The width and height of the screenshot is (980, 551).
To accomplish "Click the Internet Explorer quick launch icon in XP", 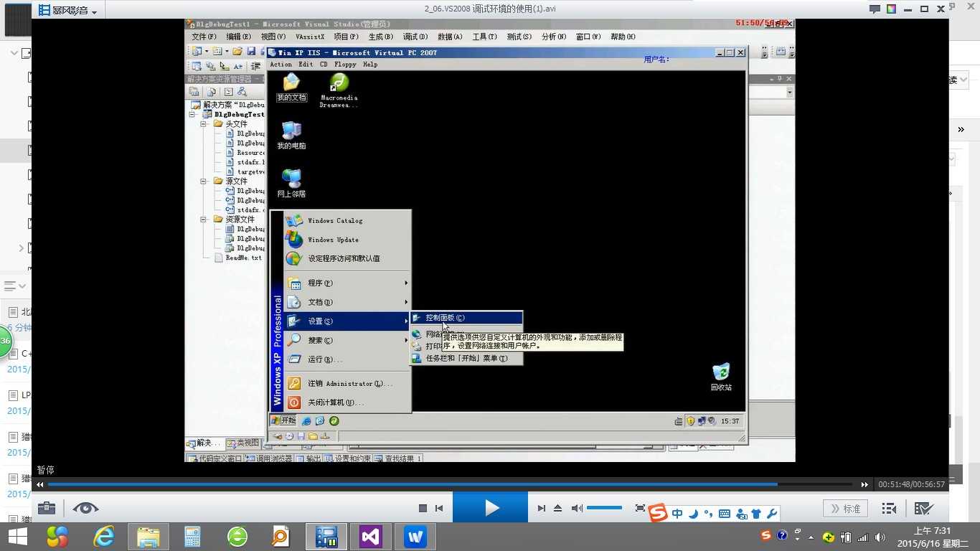I will 306,421.
